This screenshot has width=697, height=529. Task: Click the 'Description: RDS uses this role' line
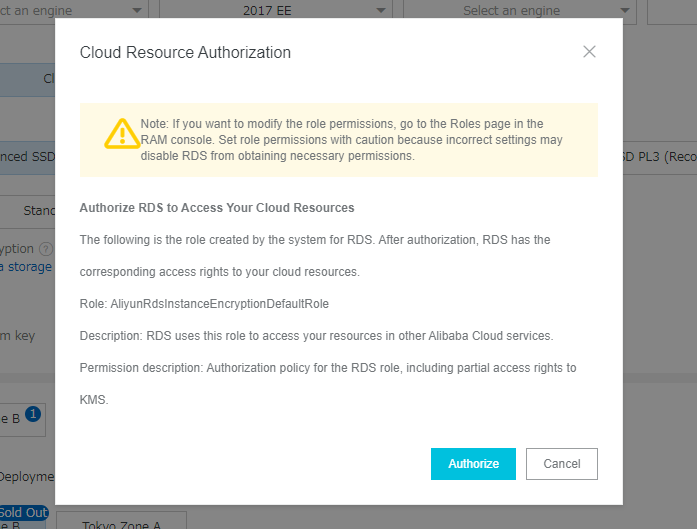tap(316, 336)
